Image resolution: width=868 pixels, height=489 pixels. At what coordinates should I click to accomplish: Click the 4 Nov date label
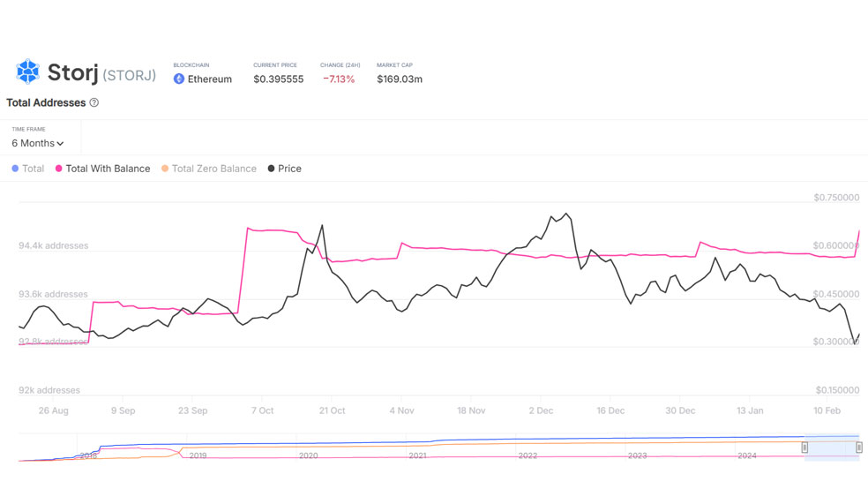[x=401, y=410]
